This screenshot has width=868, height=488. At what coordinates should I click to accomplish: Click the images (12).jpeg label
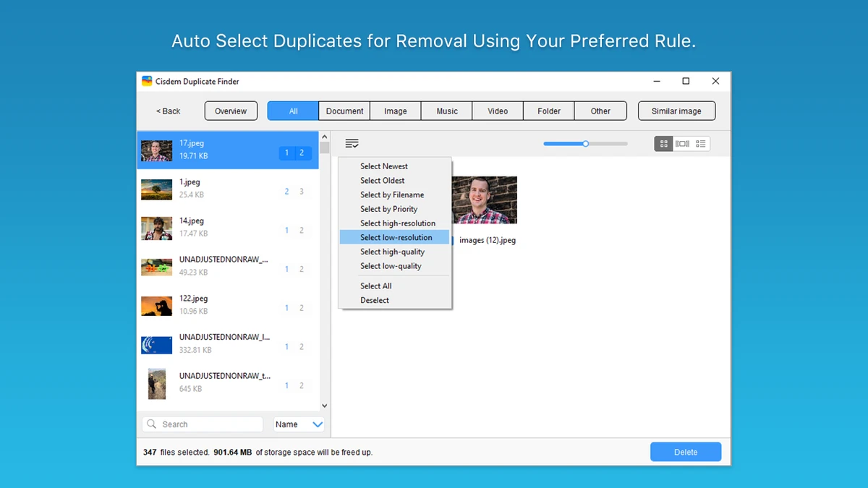(x=488, y=240)
